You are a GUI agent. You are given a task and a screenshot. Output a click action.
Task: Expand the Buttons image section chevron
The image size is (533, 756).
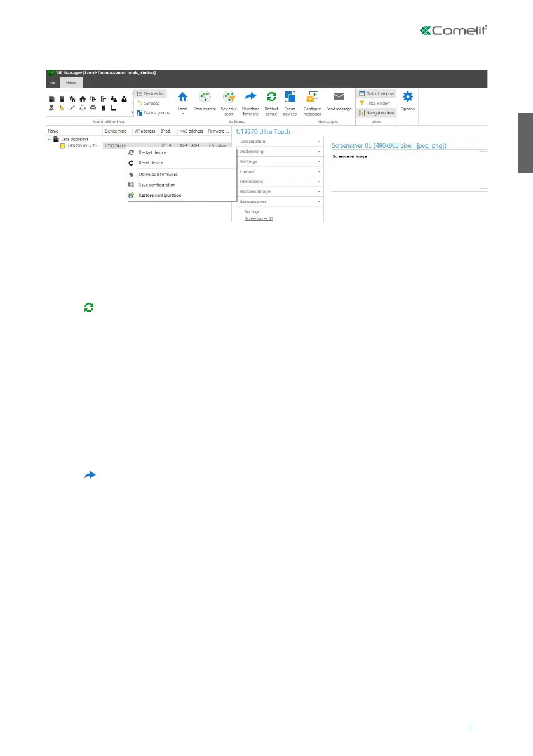[319, 192]
